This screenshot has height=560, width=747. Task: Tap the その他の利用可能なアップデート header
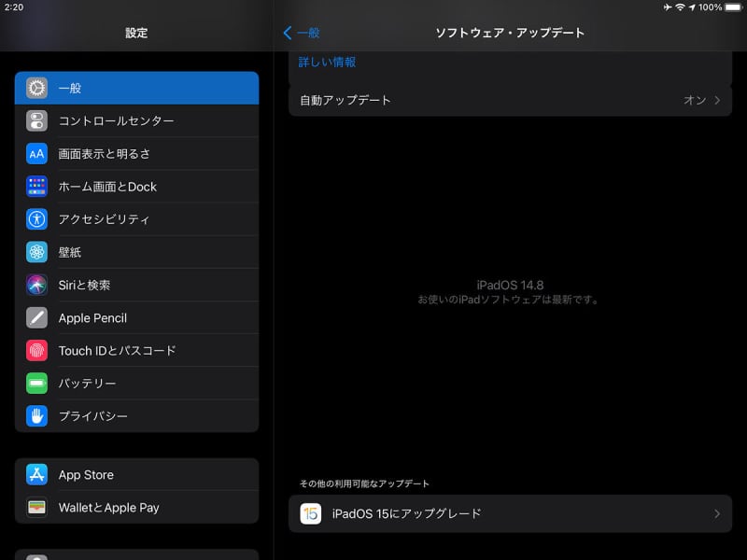point(364,483)
